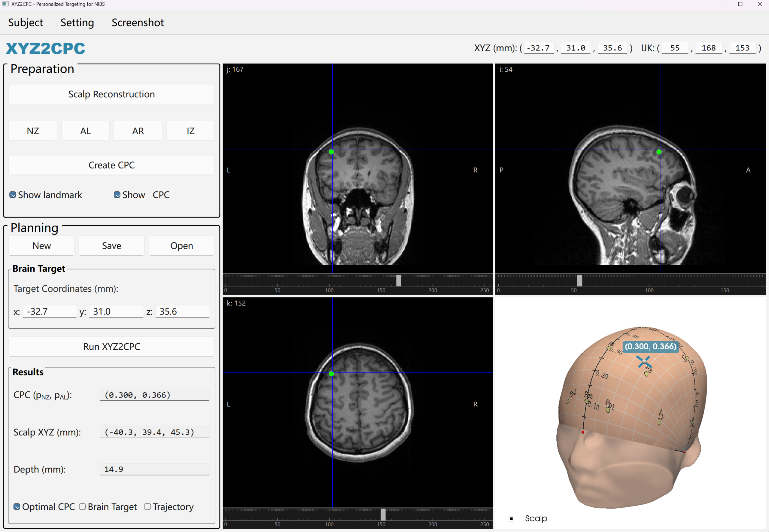Click the coronal j-slice slider handle
The height and width of the screenshot is (532, 769).
[399, 281]
